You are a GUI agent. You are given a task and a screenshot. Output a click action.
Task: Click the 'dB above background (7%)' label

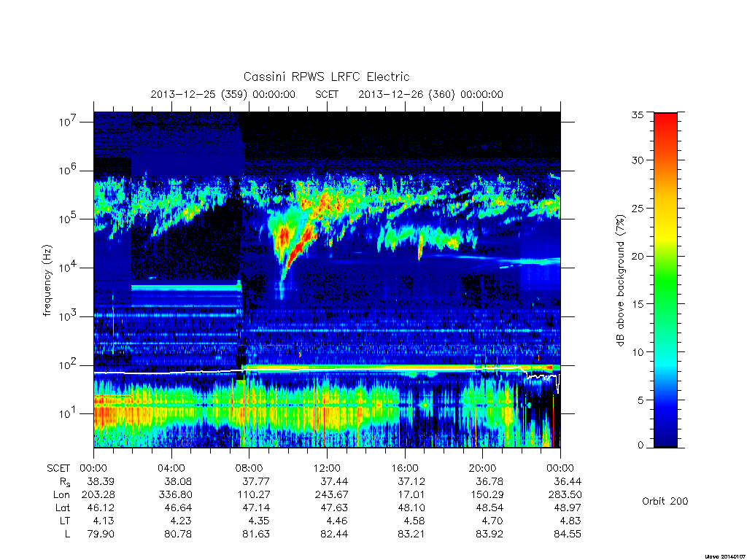(x=620, y=281)
